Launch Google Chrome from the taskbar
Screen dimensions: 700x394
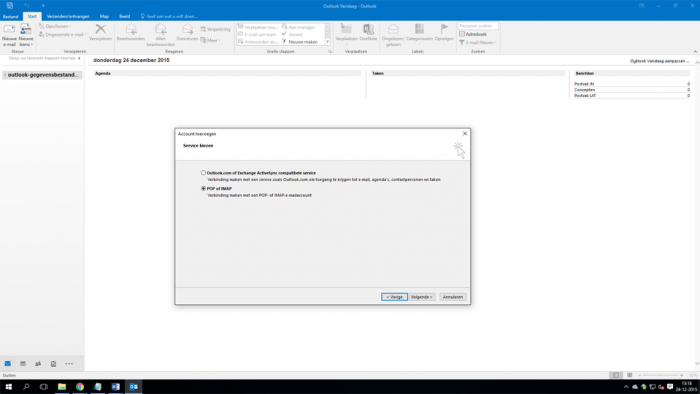(80, 387)
